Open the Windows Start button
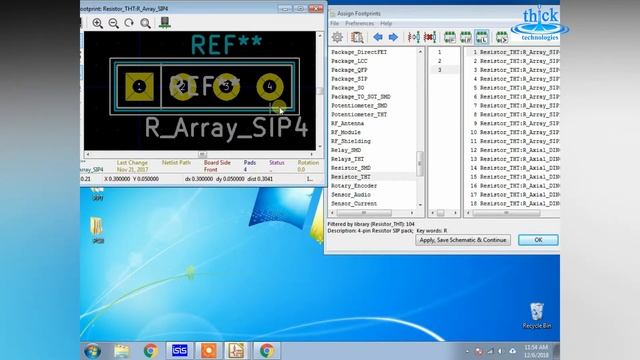The width and height of the screenshot is (640, 360). (x=93, y=351)
